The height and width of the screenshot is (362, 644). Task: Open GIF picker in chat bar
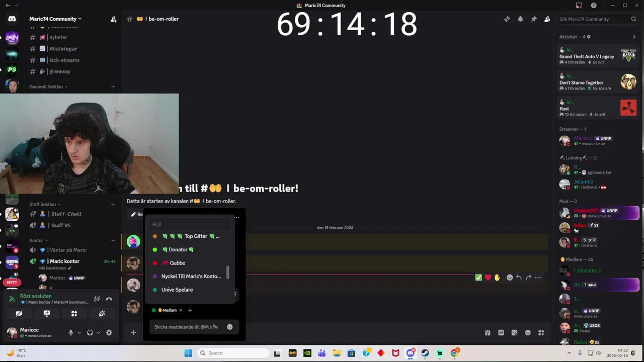[x=501, y=332]
